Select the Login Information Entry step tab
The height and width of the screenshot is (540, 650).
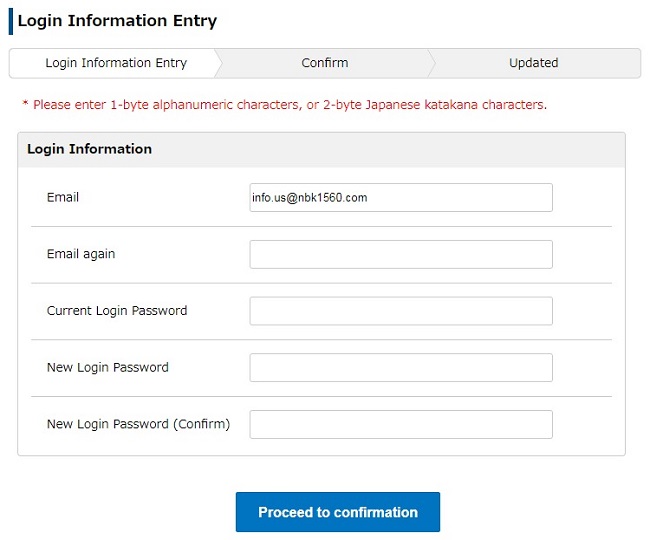click(116, 63)
